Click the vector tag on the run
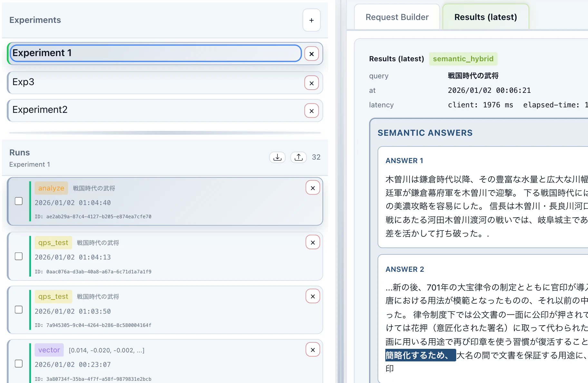Image resolution: width=588 pixels, height=383 pixels. pyautogui.click(x=49, y=350)
